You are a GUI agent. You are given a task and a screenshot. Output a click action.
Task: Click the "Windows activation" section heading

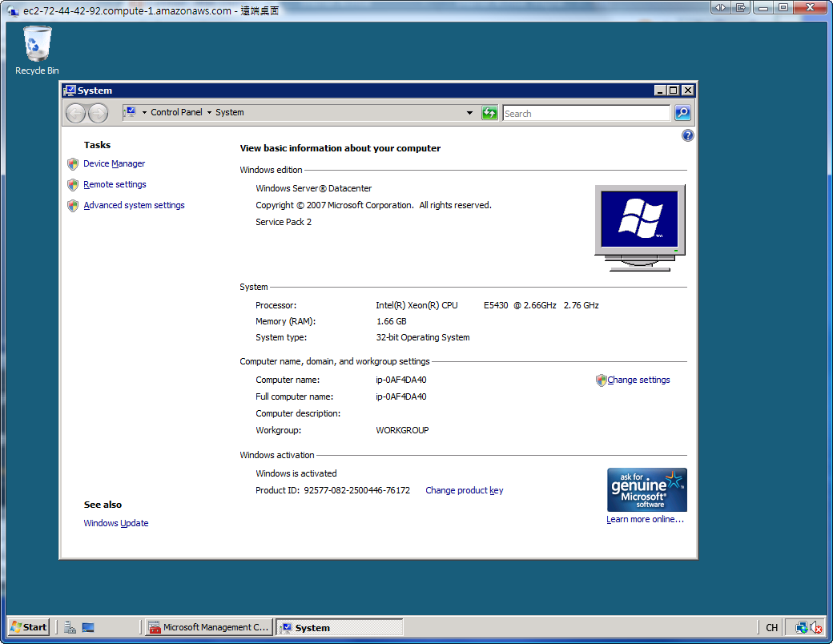277,456
